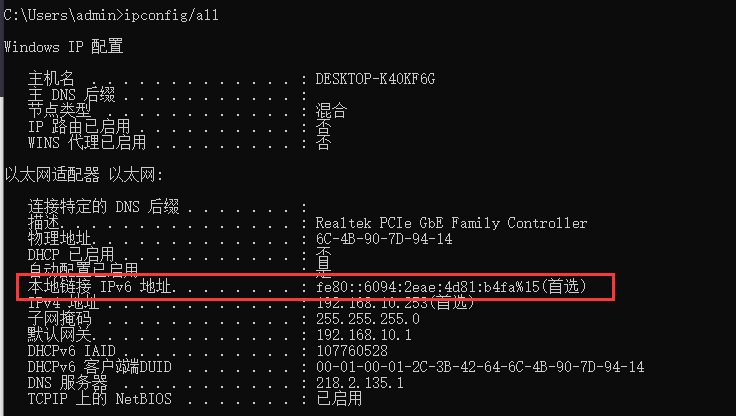The width and height of the screenshot is (736, 416).
Task: Click the DHCPv6 IAID value 107760528
Action: coord(351,351)
